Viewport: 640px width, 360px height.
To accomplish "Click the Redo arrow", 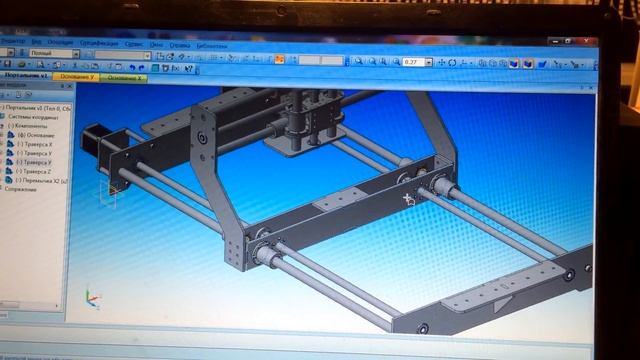I will coord(142,68).
